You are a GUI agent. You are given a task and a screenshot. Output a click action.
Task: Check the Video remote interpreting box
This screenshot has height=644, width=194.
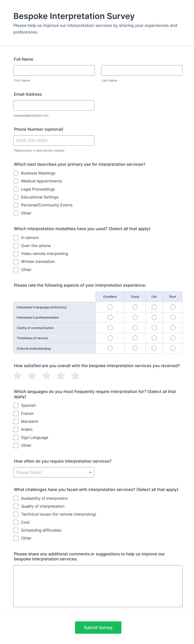click(x=16, y=254)
